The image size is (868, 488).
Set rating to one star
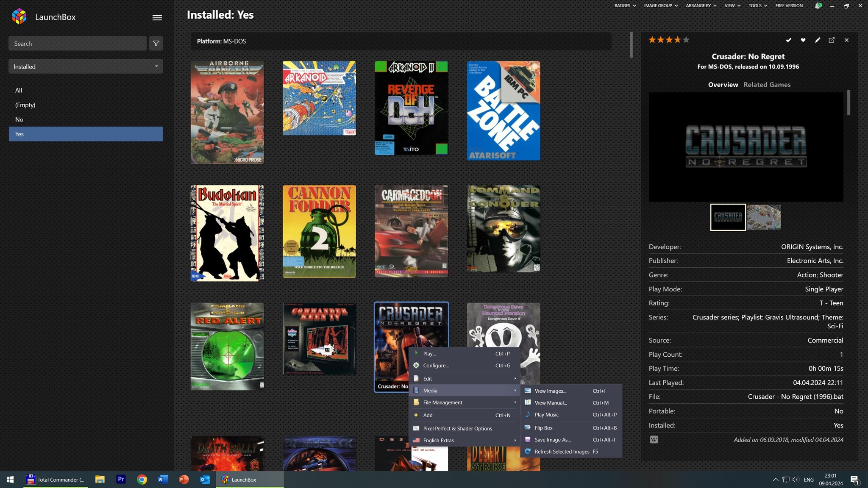(652, 40)
